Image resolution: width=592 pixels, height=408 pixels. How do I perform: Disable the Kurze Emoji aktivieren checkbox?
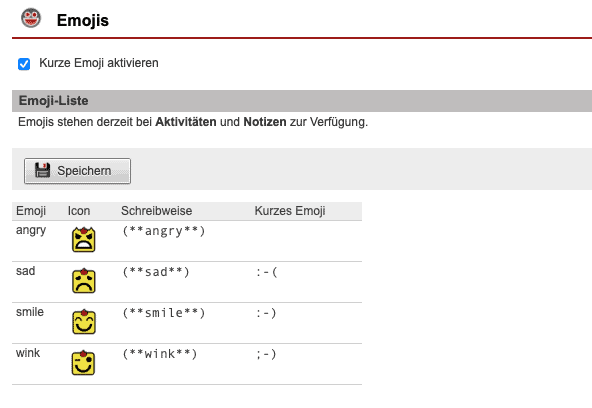click(24, 64)
